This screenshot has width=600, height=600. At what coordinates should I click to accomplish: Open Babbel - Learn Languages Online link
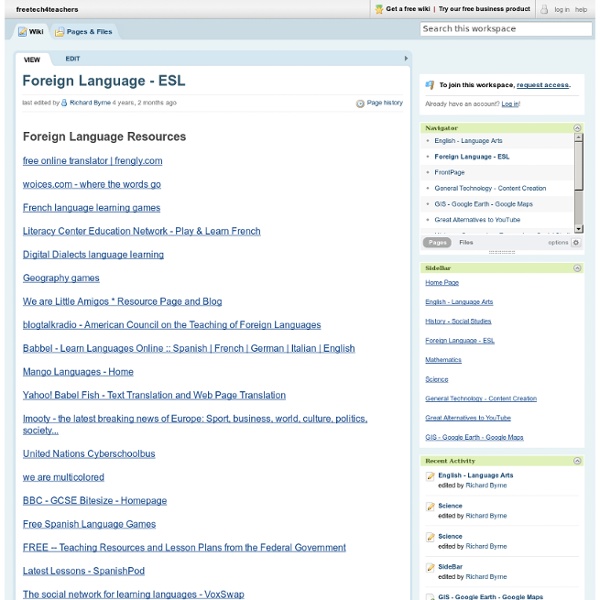(x=189, y=349)
